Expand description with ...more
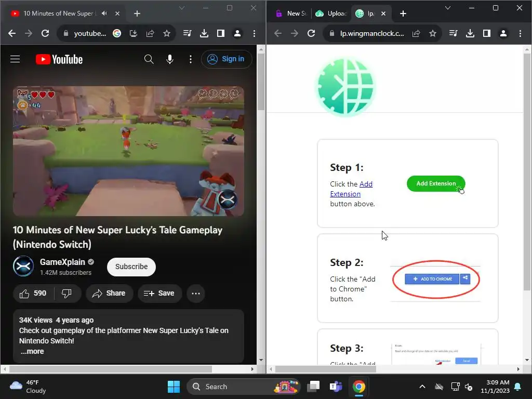532x399 pixels. tap(32, 352)
